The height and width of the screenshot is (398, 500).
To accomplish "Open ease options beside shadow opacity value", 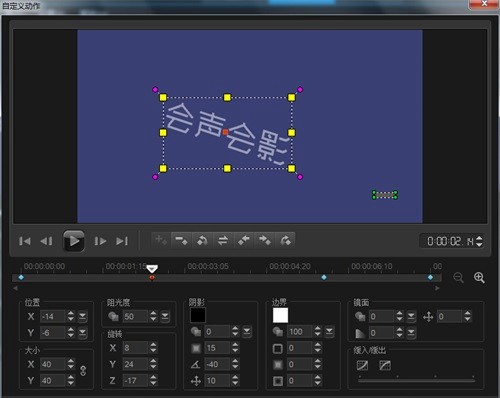I will point(247,331).
